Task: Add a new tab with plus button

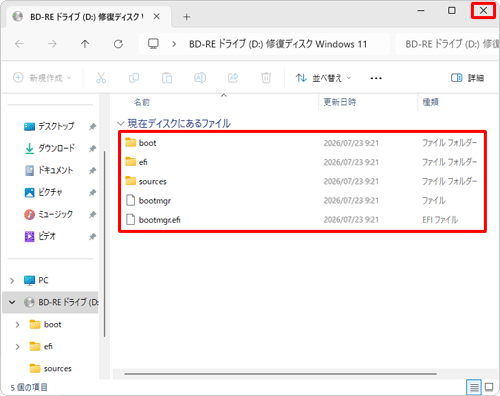Action: (x=187, y=17)
